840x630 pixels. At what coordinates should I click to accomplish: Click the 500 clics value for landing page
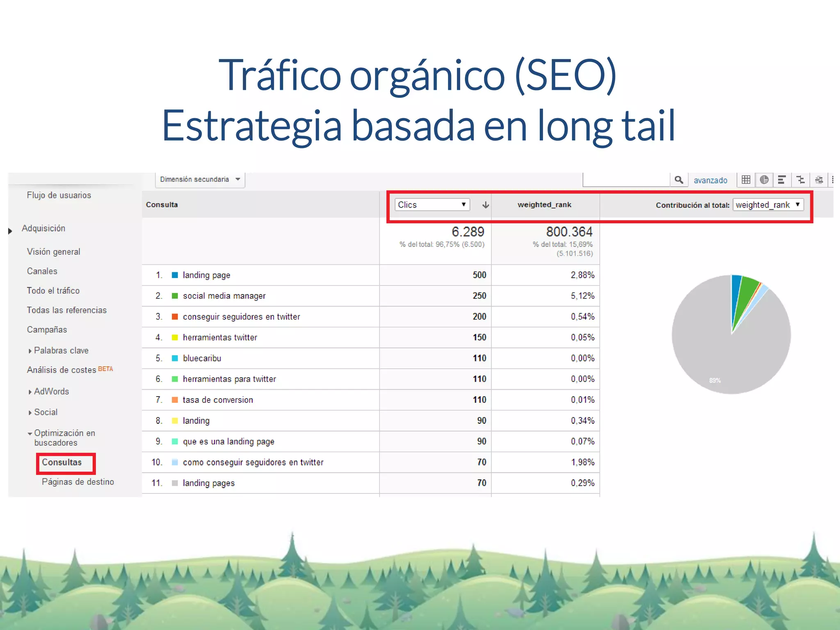click(x=479, y=275)
